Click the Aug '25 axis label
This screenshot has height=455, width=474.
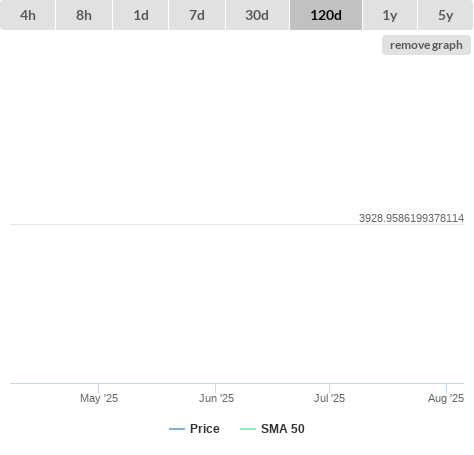coord(446,398)
